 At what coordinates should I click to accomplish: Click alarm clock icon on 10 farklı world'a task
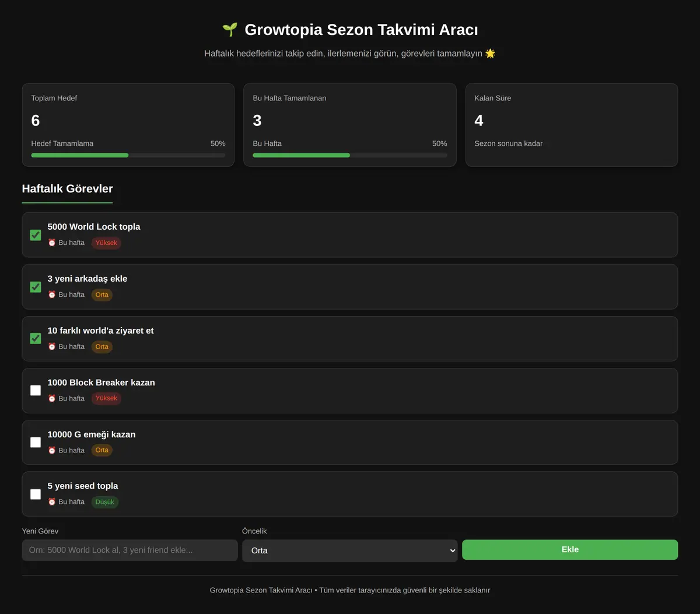click(x=52, y=346)
